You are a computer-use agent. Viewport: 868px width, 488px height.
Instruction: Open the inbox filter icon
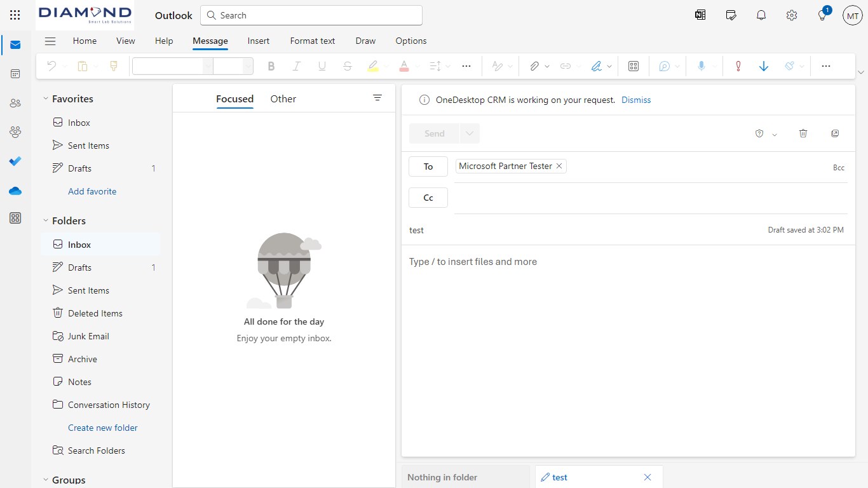(x=377, y=98)
